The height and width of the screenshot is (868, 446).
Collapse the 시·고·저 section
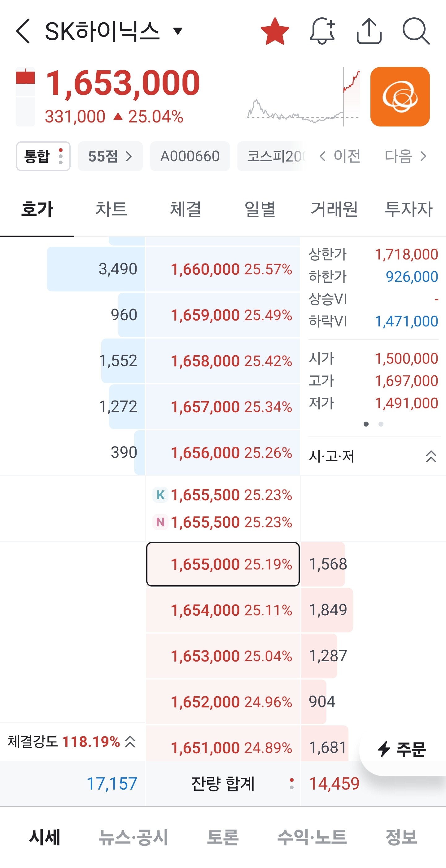point(431,457)
